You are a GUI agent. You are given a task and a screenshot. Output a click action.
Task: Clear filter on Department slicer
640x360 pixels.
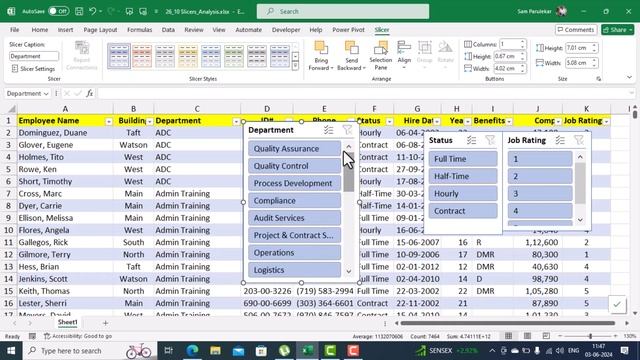(x=347, y=130)
